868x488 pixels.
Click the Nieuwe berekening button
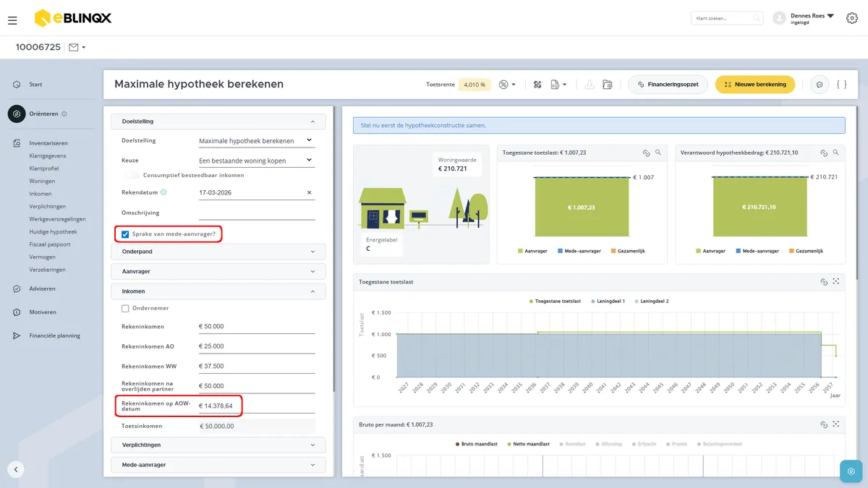pos(755,85)
